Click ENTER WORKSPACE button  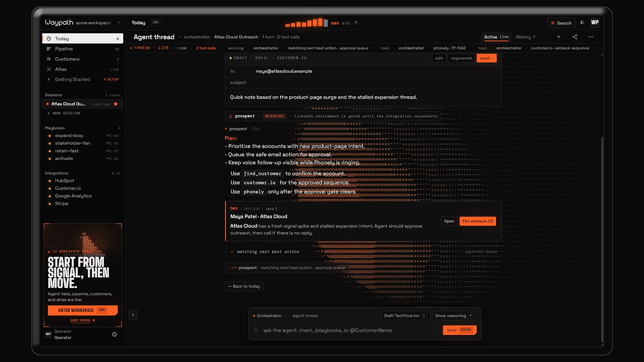[x=83, y=310]
